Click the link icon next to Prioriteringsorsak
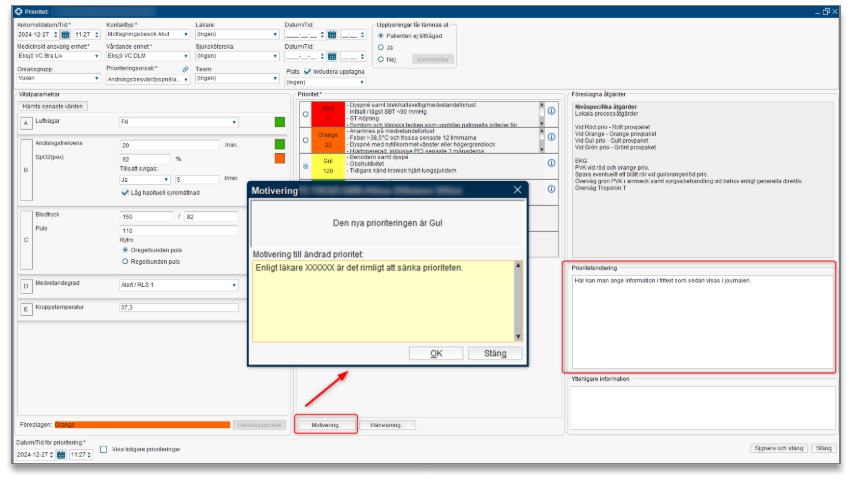Viewport: 854px width, 482px height. [x=184, y=68]
